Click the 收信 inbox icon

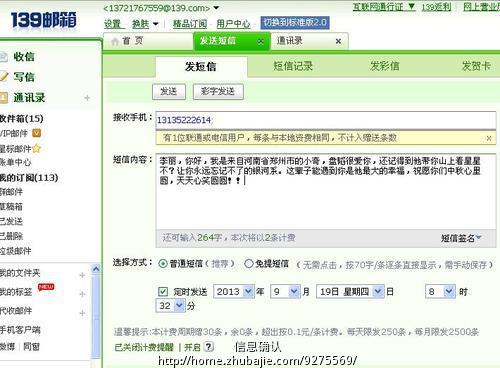point(3,57)
